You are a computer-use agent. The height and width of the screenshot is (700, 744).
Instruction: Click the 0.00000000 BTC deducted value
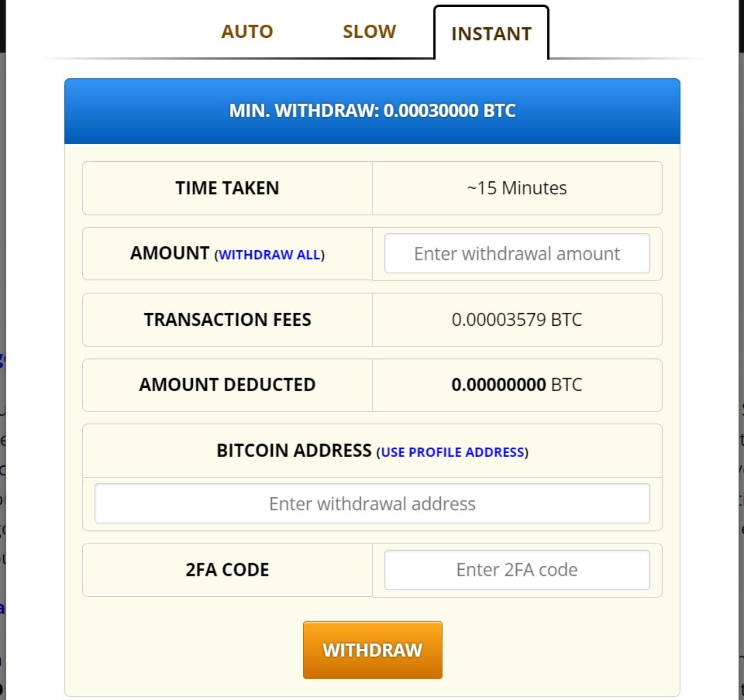pos(516,385)
